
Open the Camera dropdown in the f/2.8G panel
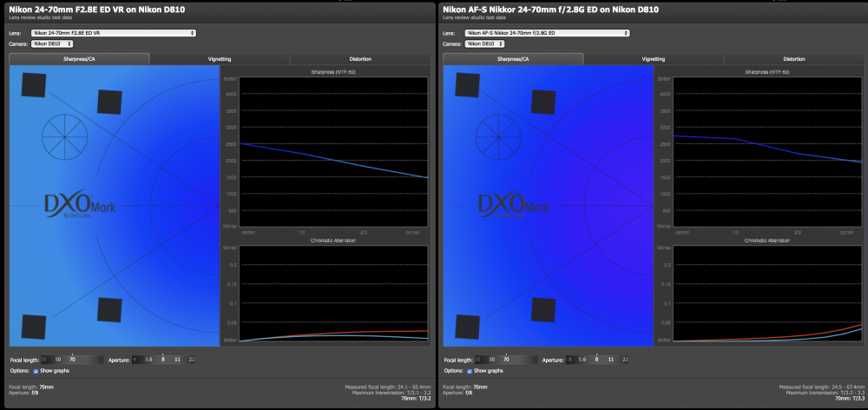[486, 43]
